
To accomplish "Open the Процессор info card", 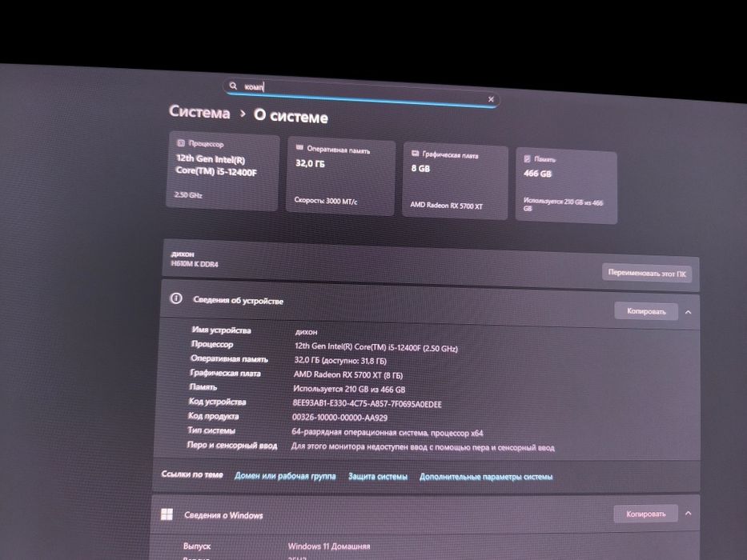I will click(223, 171).
